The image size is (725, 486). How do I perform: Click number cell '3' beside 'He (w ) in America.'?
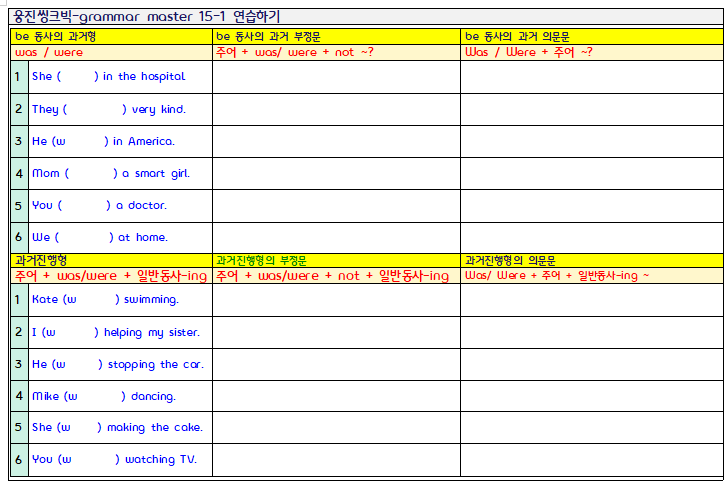coord(19,141)
